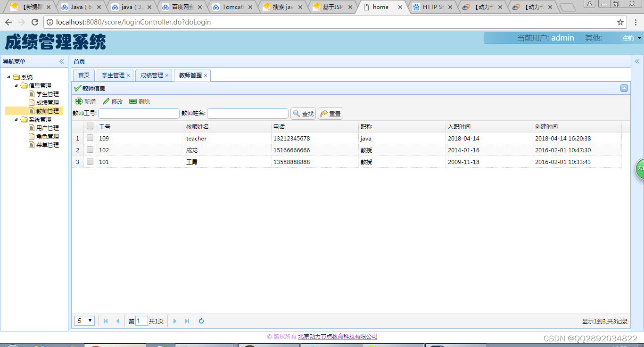Click the page number input box
Image resolution: width=644 pixels, height=347 pixels.
(141, 321)
